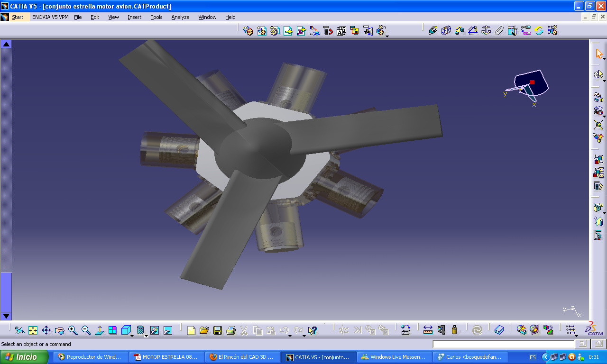The image size is (607, 364).
Task: Click the What's This help icon
Action: click(x=312, y=330)
